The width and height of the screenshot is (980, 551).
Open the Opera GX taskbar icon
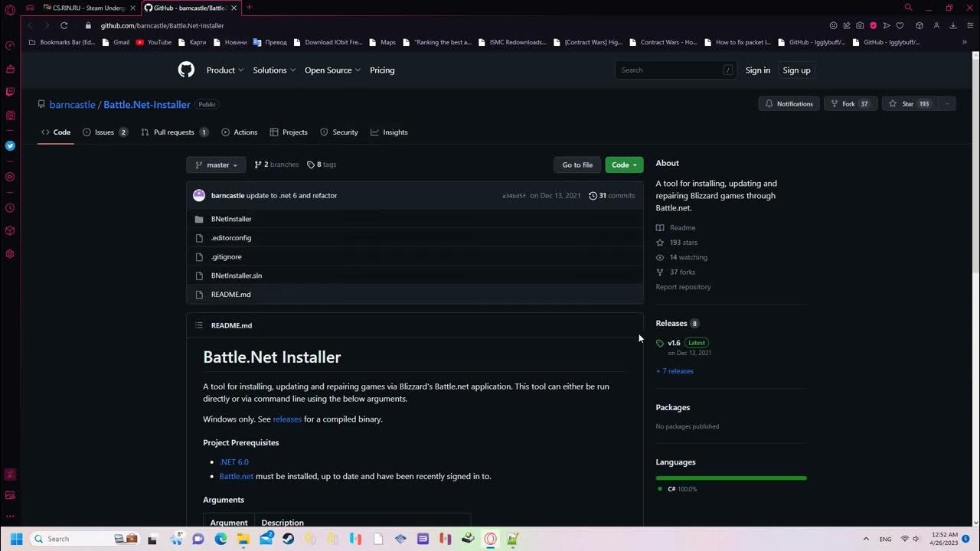[x=490, y=539]
